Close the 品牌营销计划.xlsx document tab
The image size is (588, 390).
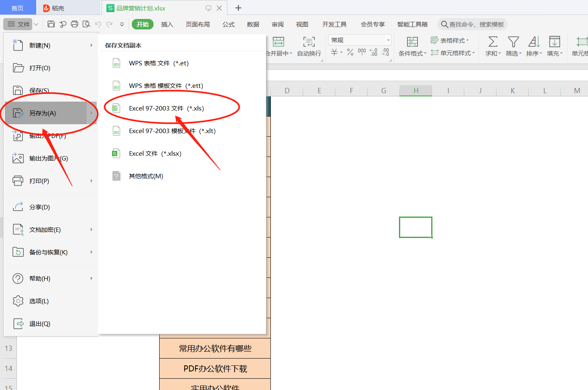[219, 8]
